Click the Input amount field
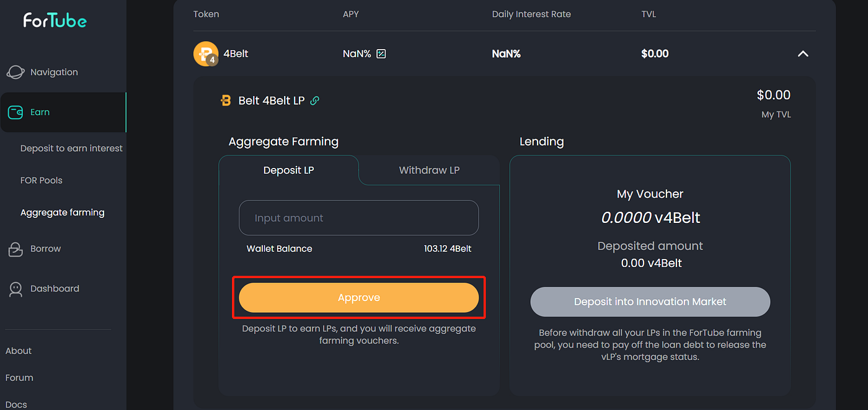868x410 pixels. [359, 218]
